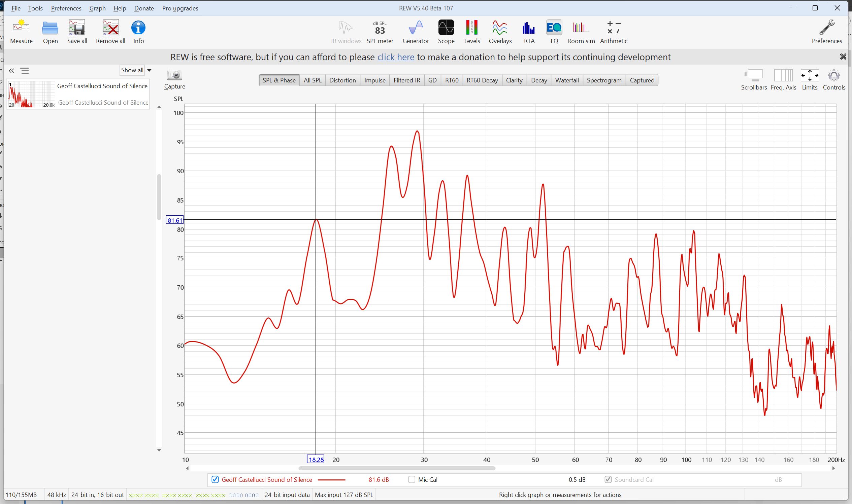The width and height of the screenshot is (852, 504).
Task: Switch to the Waterfall tab
Action: tap(566, 80)
